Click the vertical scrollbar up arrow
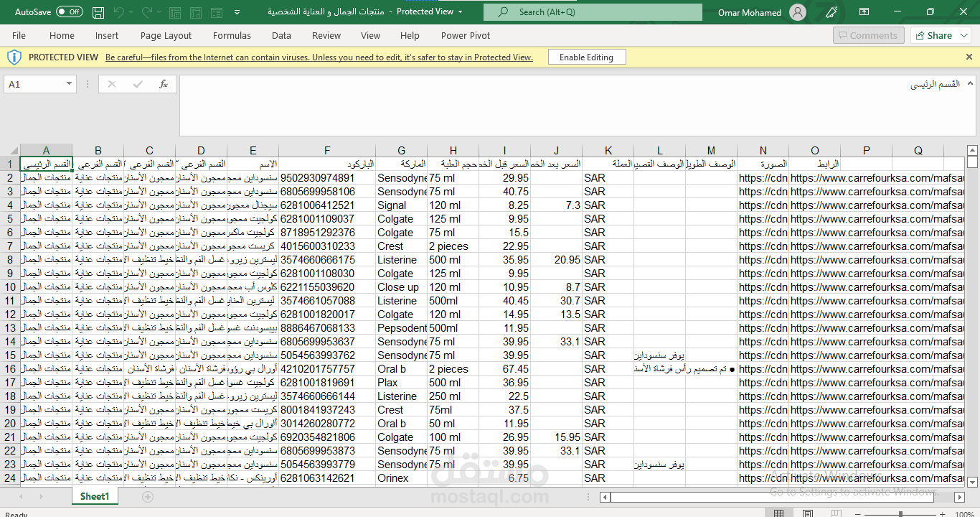 [x=973, y=150]
